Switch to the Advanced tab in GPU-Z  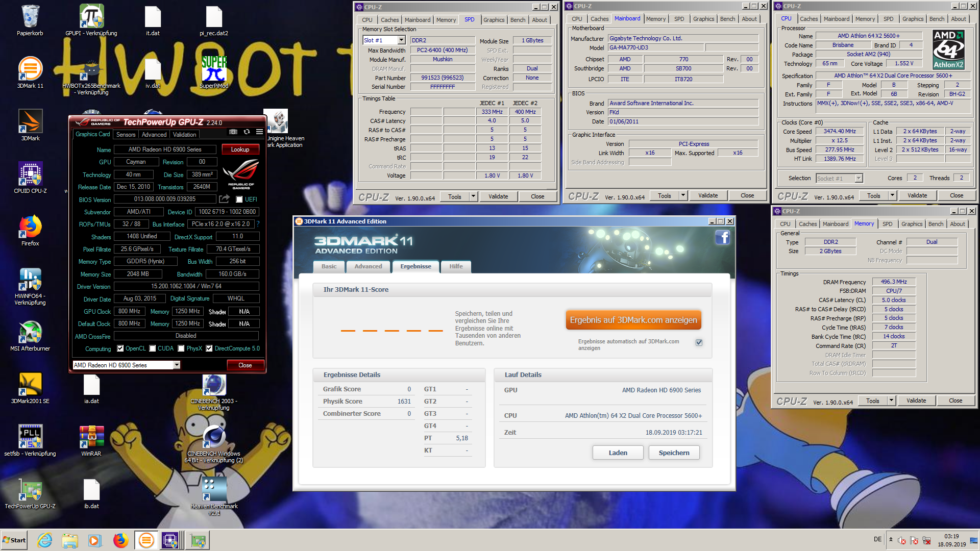tap(154, 135)
